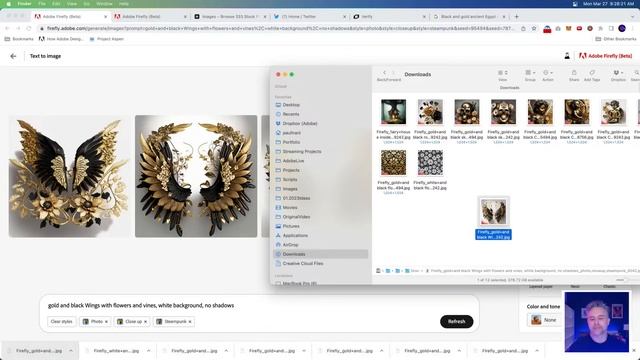The image size is (640, 360).
Task: Click the Steampunk style tag
Action: (x=173, y=322)
